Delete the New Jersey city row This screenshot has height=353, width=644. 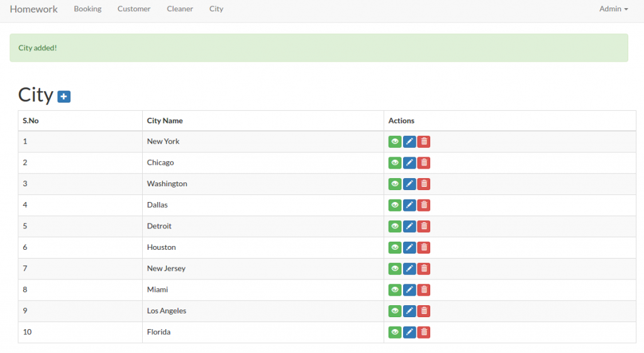click(424, 269)
